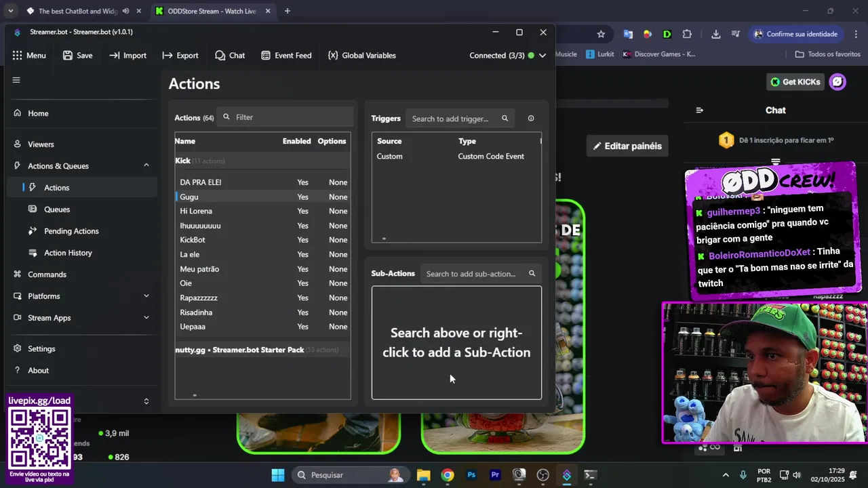
Task: Open Global Variables
Action: pyautogui.click(x=361, y=56)
